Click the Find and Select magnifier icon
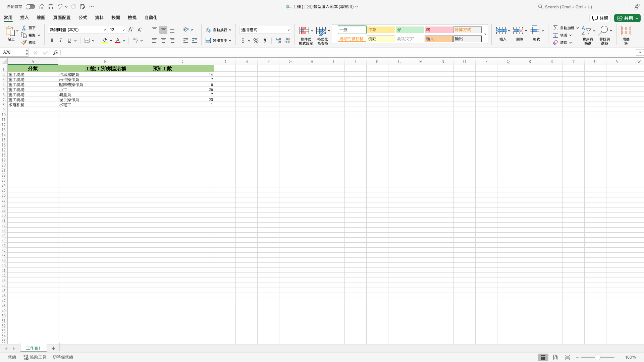644x362 pixels. click(603, 31)
